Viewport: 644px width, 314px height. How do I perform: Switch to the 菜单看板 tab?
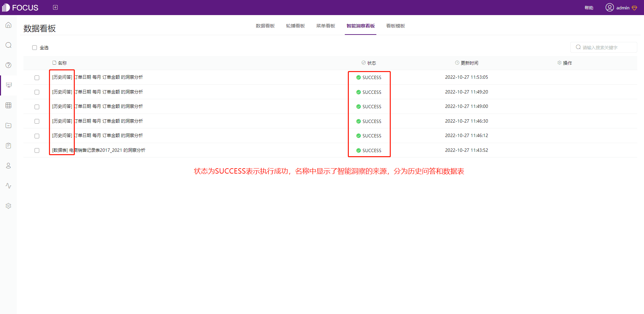(326, 26)
